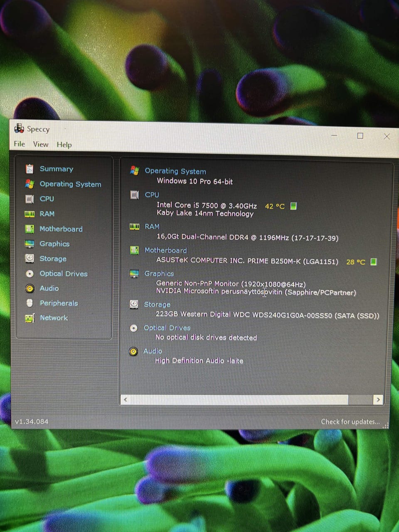Click the horizontal scrollbar left arrow
The width and height of the screenshot is (399, 532).
click(x=126, y=400)
